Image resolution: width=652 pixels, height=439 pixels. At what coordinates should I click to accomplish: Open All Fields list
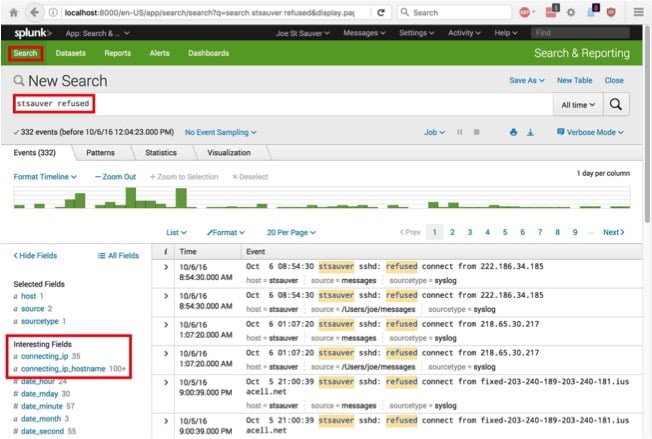(x=119, y=256)
